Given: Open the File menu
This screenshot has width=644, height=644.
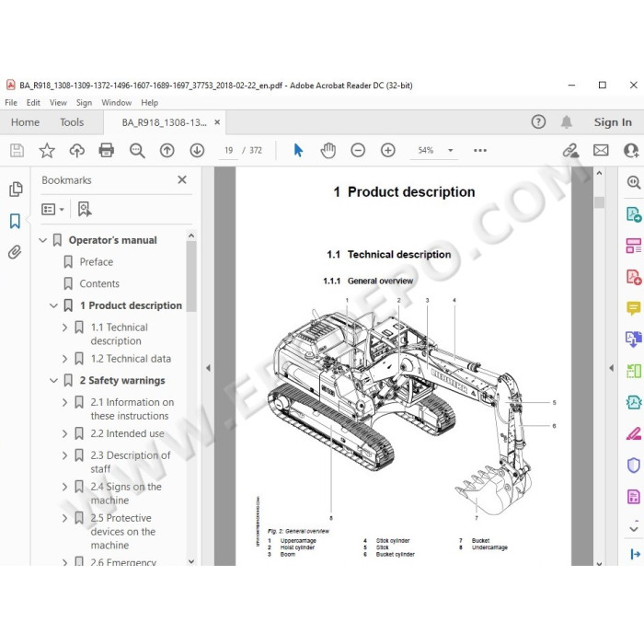Looking at the screenshot, I should click(11, 103).
